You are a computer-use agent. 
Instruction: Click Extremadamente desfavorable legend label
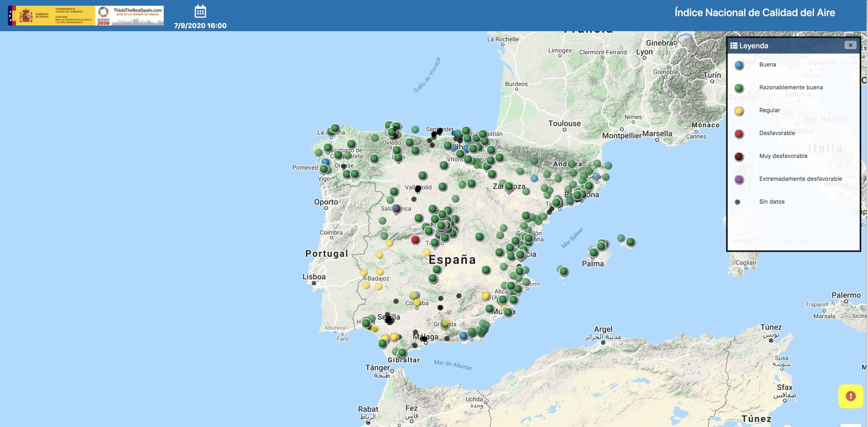pos(800,179)
